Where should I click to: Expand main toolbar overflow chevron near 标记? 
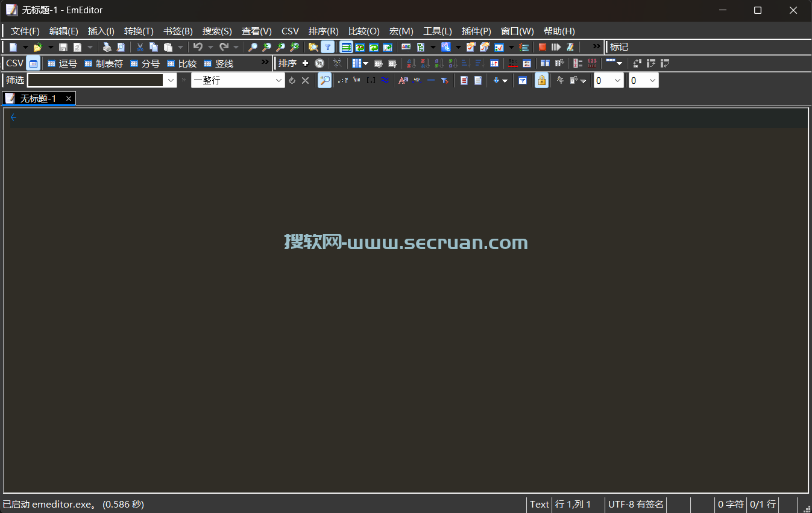[596, 46]
